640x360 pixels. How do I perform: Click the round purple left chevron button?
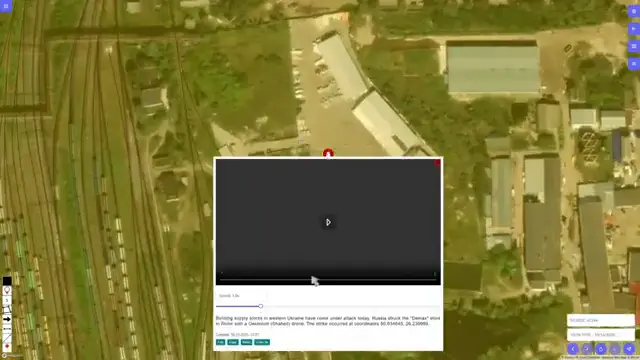pyautogui.click(x=573, y=349)
